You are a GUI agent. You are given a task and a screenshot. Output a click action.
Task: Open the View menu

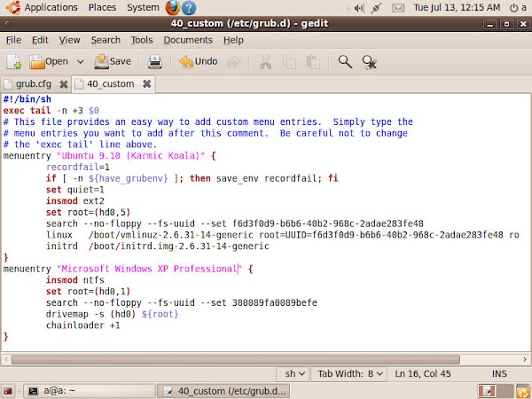pos(69,40)
